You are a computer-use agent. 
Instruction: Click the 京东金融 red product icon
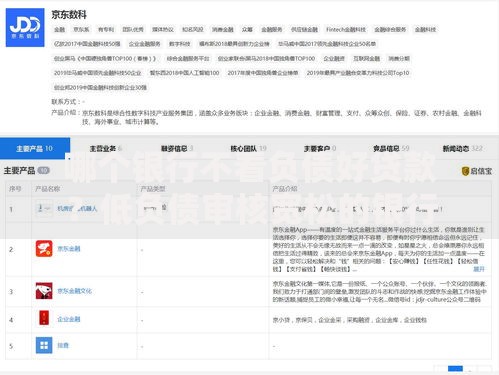point(44,249)
